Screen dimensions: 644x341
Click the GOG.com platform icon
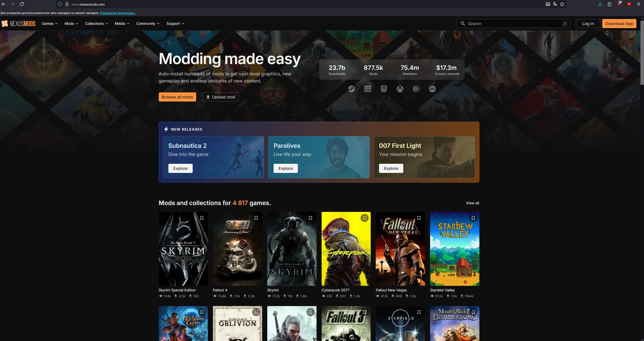point(368,89)
